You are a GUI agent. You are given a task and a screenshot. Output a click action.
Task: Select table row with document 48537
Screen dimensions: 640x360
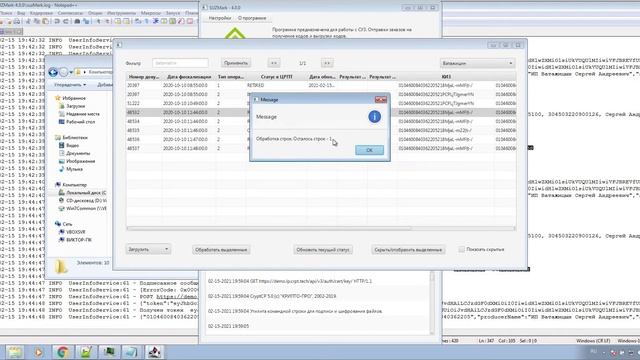tap(321, 148)
